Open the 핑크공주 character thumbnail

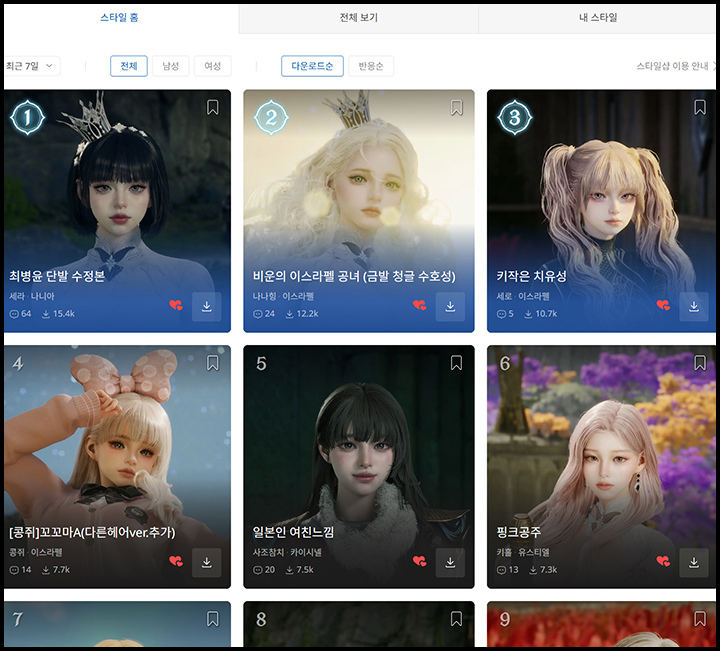tap(598, 440)
